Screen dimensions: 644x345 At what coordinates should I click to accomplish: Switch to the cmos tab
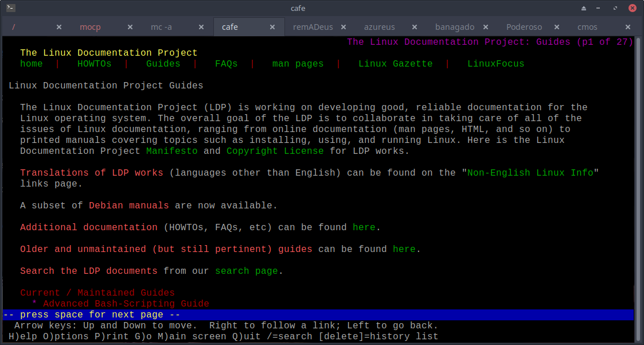pyautogui.click(x=604, y=27)
